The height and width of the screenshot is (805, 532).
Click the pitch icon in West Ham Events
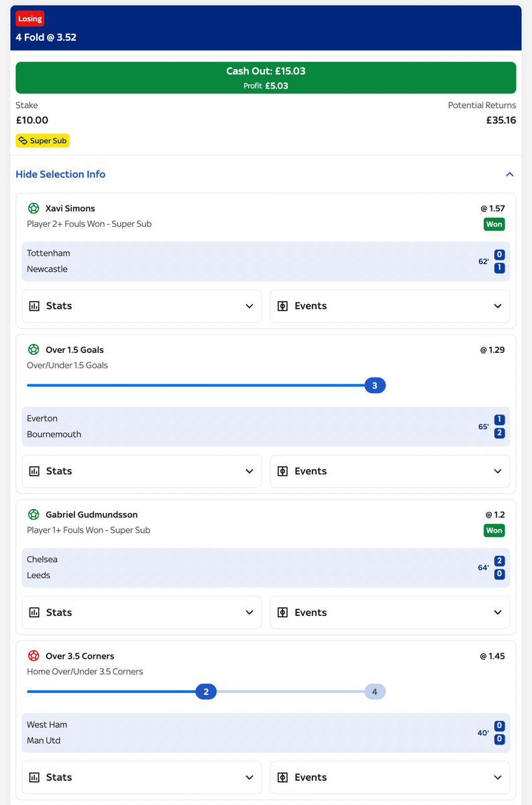point(282,778)
